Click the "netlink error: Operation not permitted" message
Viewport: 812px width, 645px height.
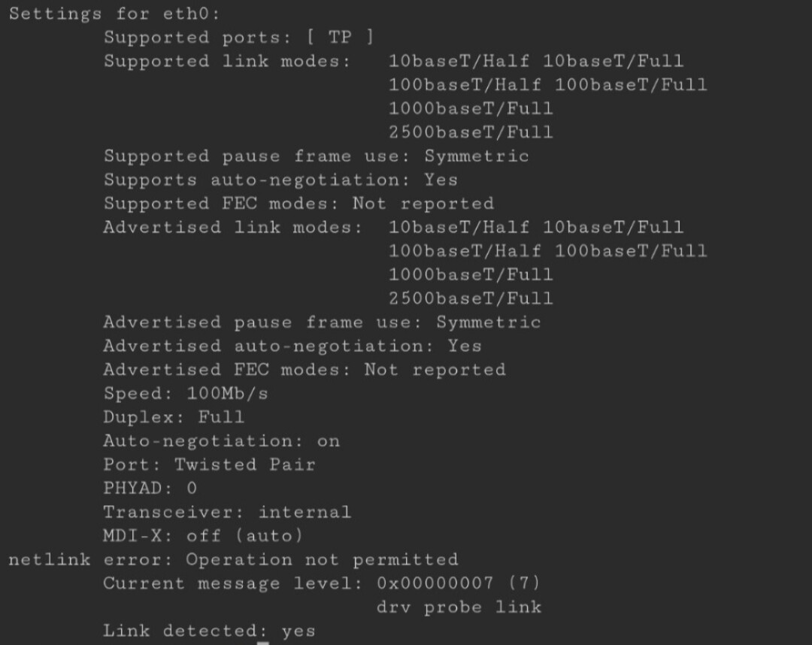[x=233, y=560]
